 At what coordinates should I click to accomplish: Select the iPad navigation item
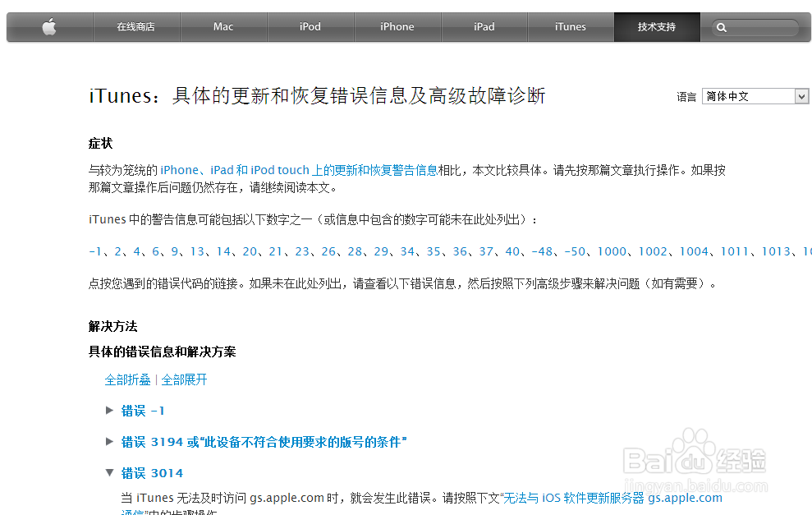pos(484,27)
